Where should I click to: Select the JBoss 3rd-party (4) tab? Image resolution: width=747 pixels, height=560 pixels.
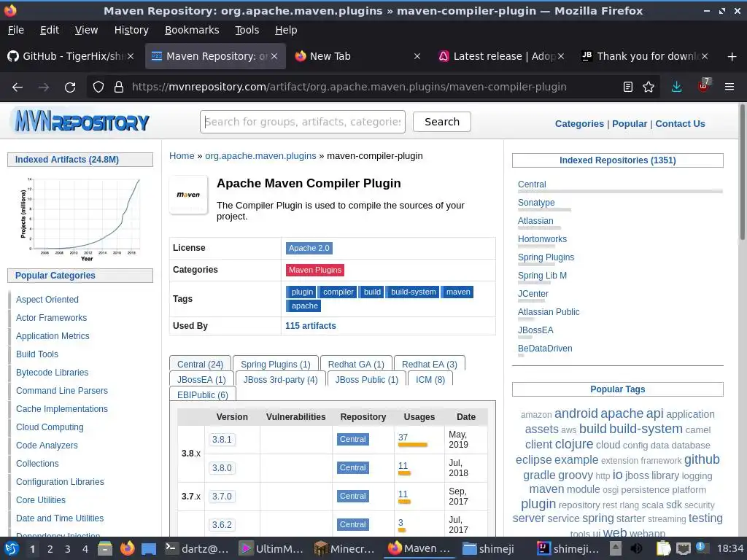280,379
